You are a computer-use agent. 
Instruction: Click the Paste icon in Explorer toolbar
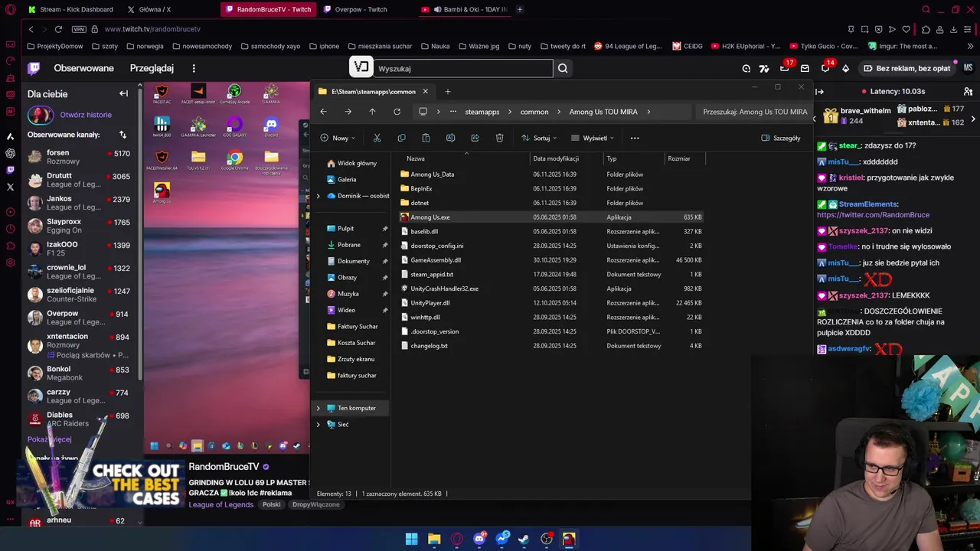click(426, 138)
